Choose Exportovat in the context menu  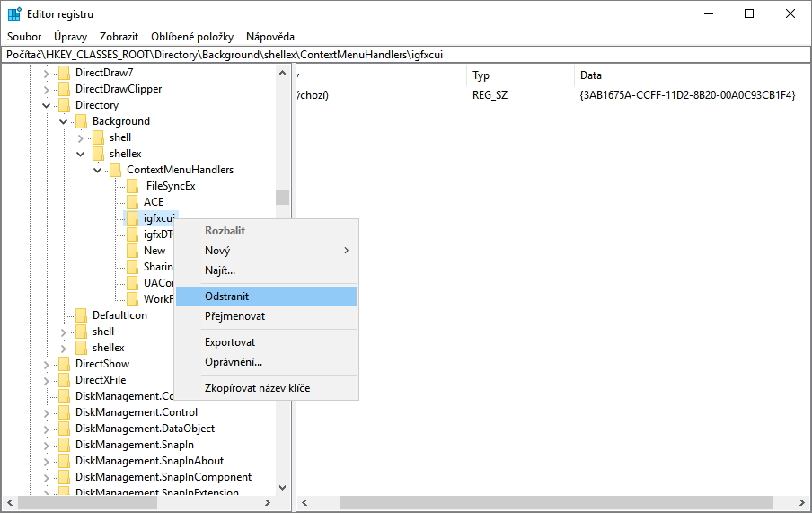click(x=266, y=342)
